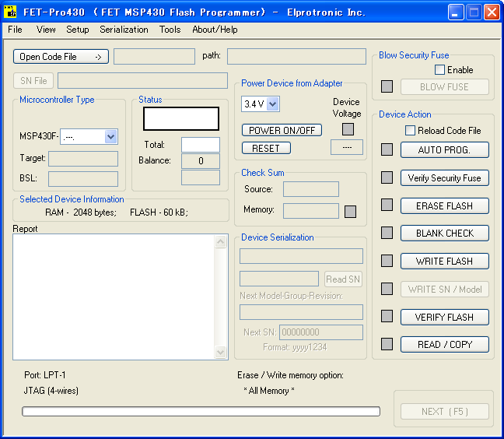The image size is (504, 439).
Task: Click the BSL field
Action: (83, 179)
